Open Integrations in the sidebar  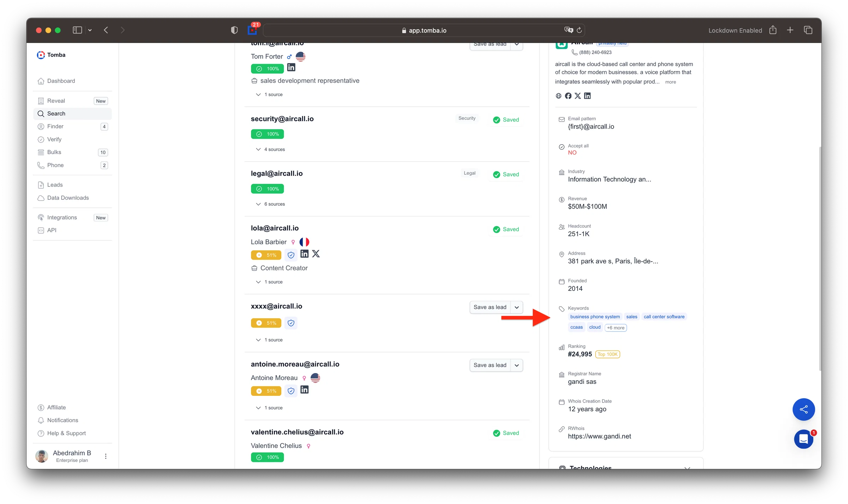[x=72, y=218]
